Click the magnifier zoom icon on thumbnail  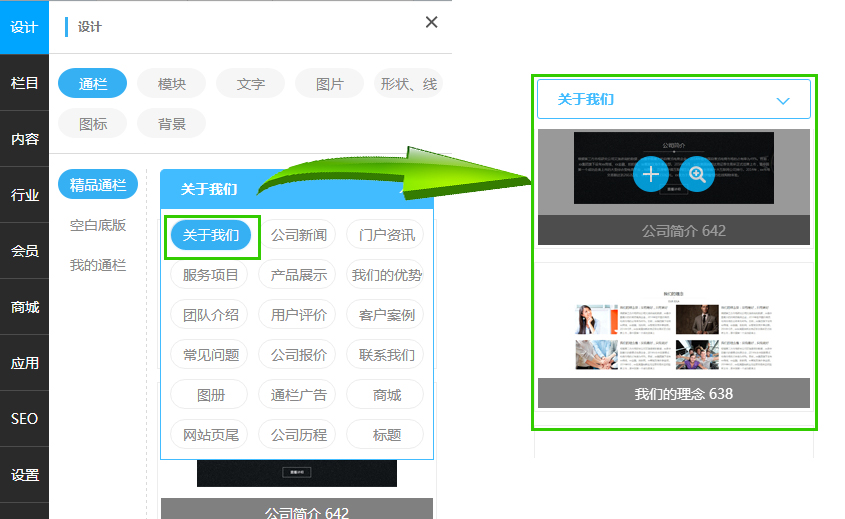[x=697, y=174]
